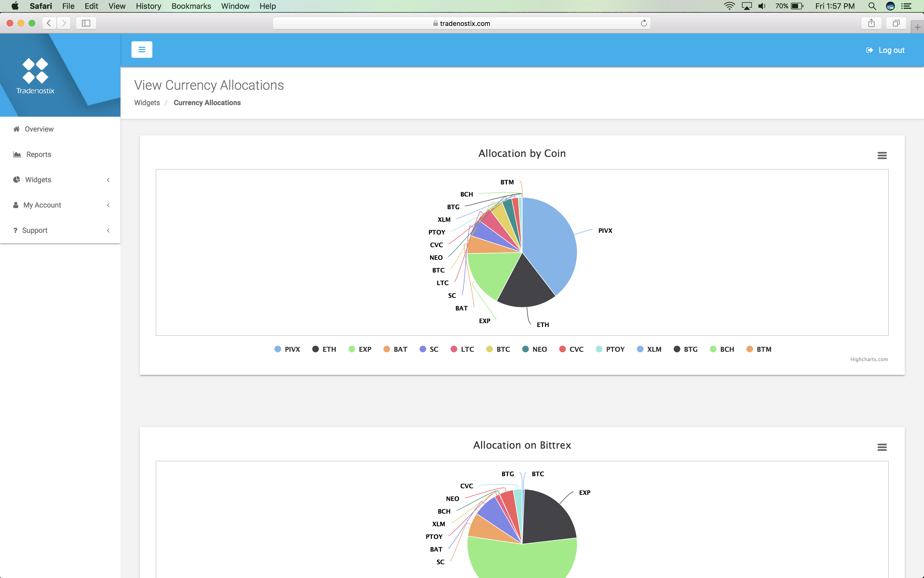Toggle BCH series in the legend
Screen dimensions: 924x578
tap(722, 349)
